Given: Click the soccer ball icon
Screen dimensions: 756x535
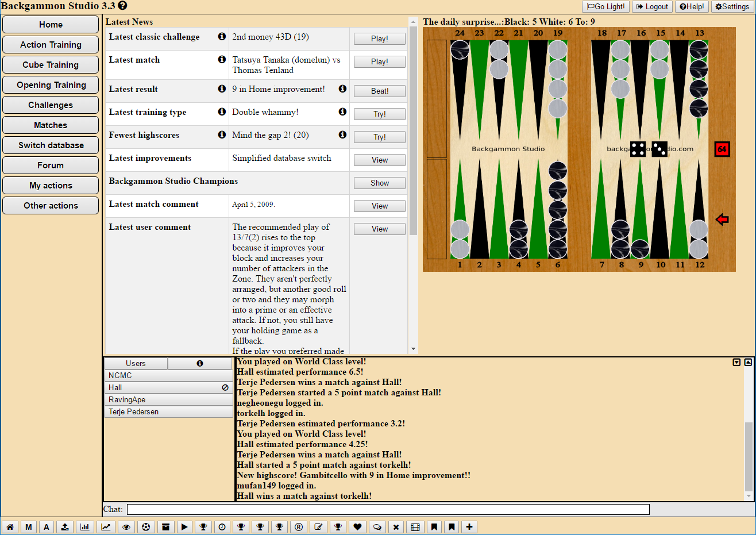Looking at the screenshot, I should point(146,526).
